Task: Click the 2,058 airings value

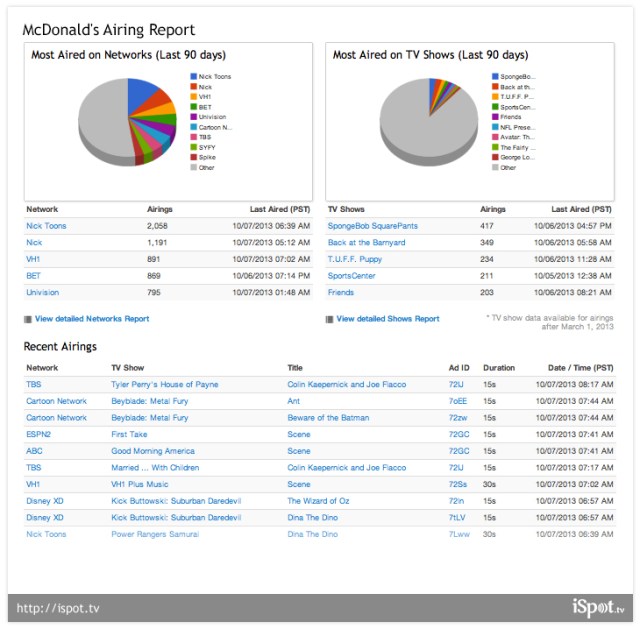Action: point(157,226)
